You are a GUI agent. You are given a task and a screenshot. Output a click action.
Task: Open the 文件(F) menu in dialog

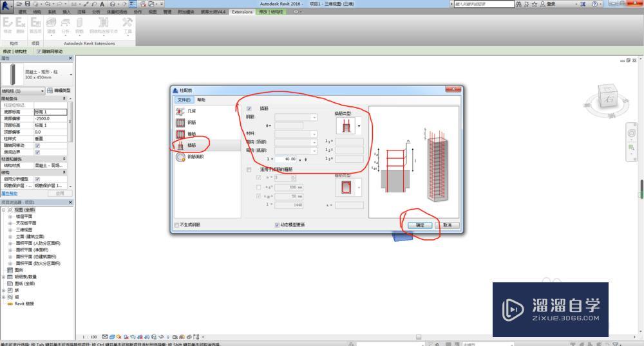click(184, 100)
